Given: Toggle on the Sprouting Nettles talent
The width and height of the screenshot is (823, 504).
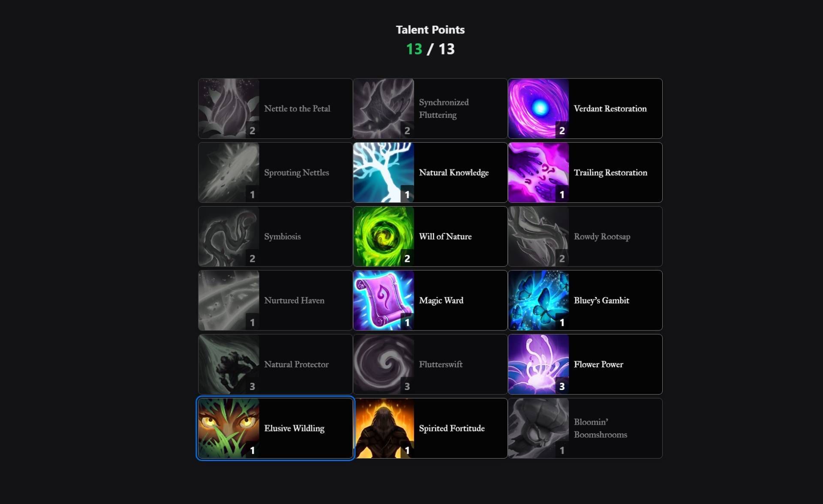Looking at the screenshot, I should point(275,172).
